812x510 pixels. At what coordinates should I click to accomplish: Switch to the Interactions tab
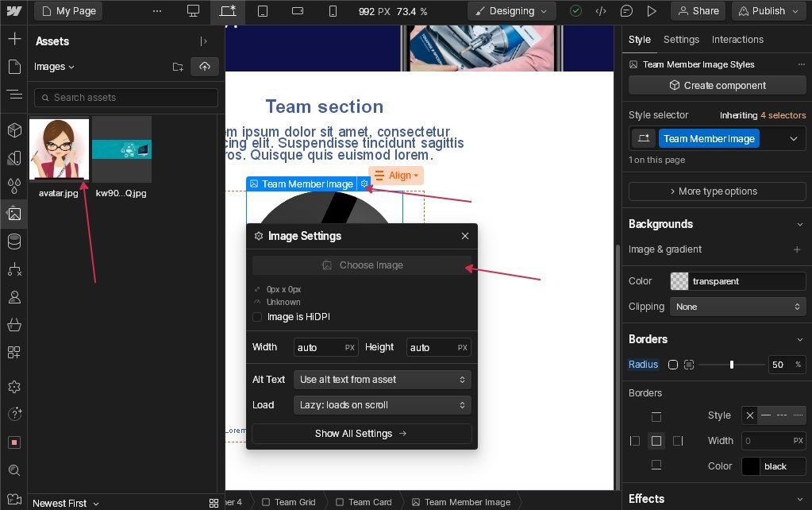737,40
